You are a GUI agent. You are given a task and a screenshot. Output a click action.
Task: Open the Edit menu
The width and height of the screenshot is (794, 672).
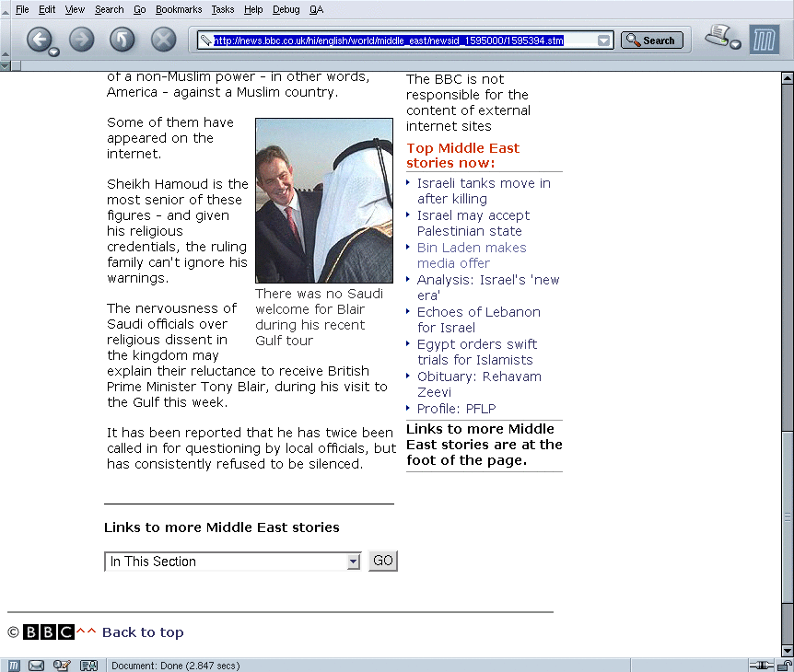coord(47,9)
